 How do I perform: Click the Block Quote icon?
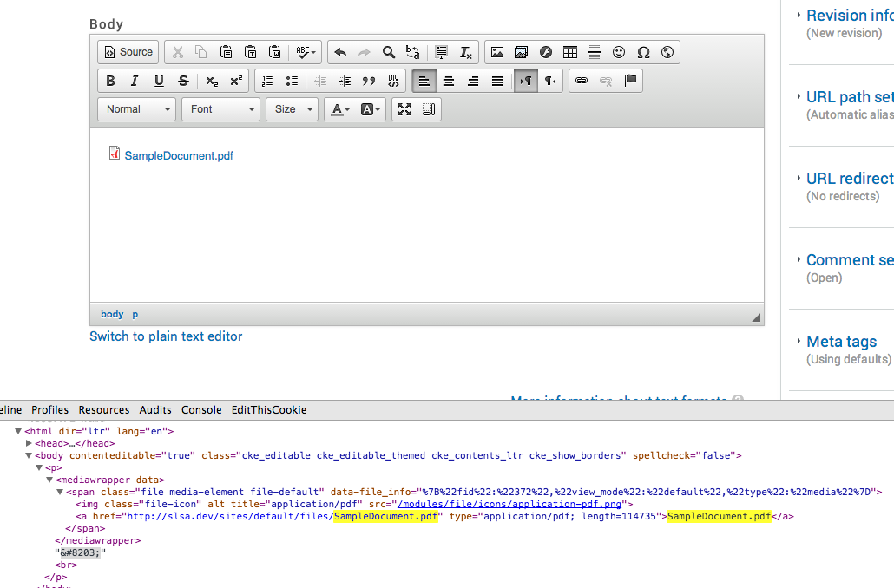pos(369,81)
